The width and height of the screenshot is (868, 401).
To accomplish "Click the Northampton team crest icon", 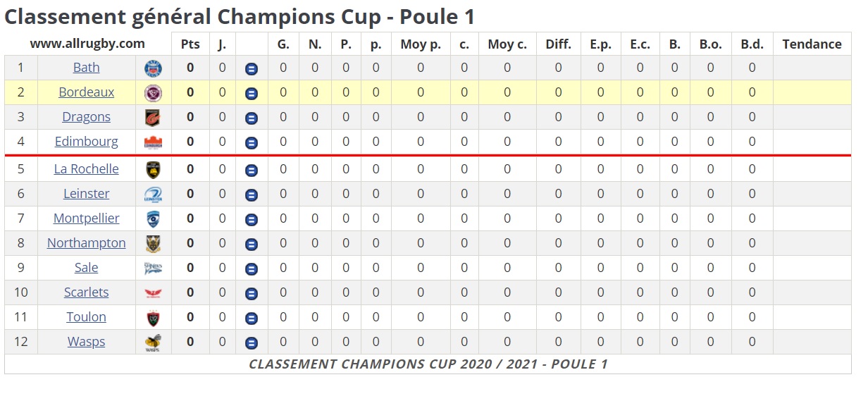I will [153, 244].
